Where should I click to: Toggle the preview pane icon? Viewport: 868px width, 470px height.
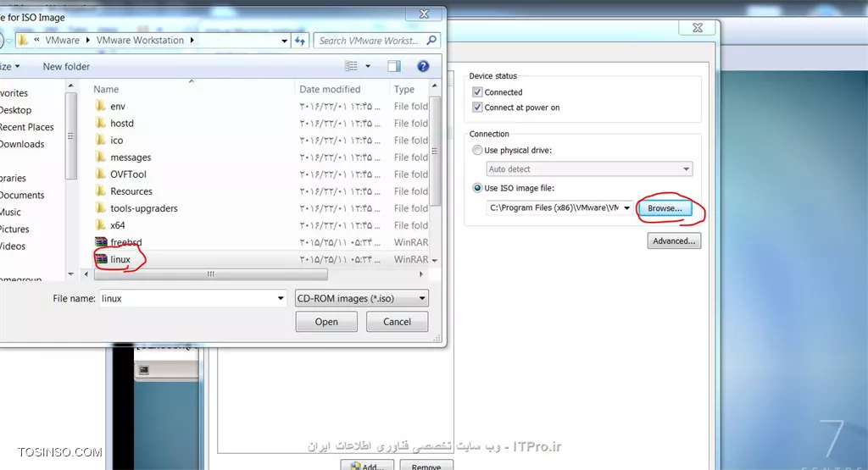click(x=394, y=66)
